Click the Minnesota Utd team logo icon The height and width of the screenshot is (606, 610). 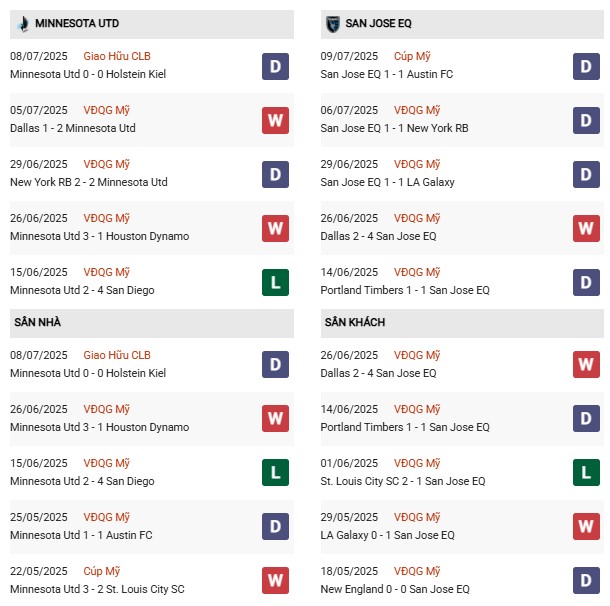click(22, 23)
